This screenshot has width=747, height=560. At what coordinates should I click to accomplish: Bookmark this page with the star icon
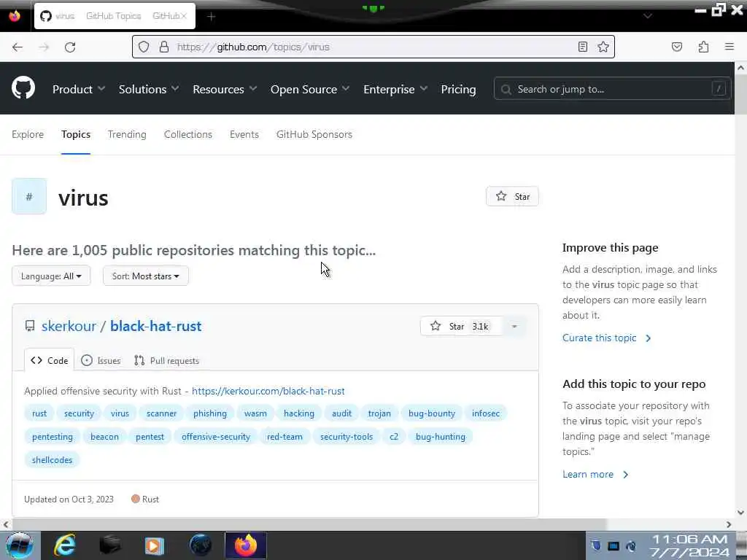[603, 47]
